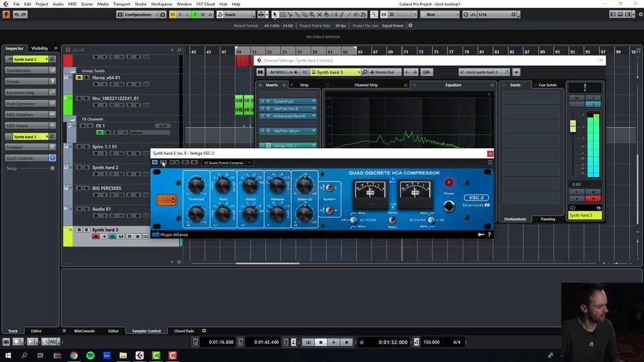Open dropdown arrow beside clock synth hard 3
The width and height of the screenshot is (644, 362).
[x=517, y=72]
